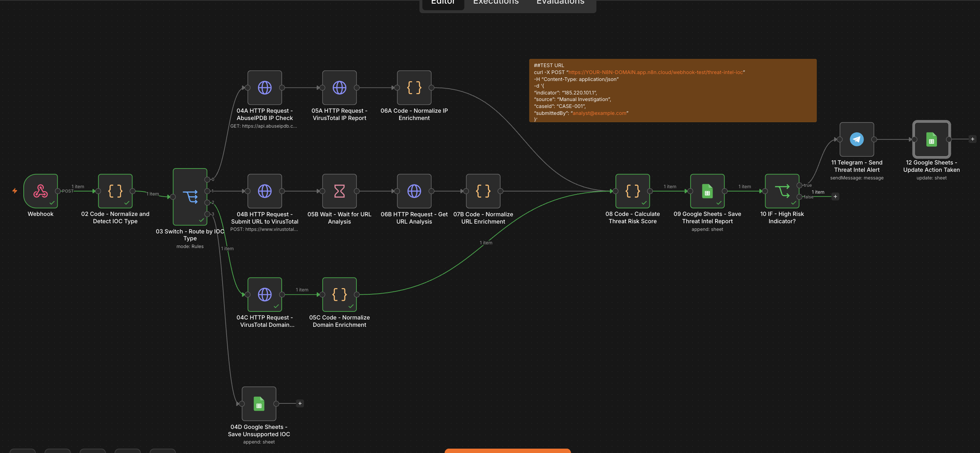Viewport: 980px width, 453px height.
Task: Add a node after 12 Google Sheets output
Action: coord(972,139)
